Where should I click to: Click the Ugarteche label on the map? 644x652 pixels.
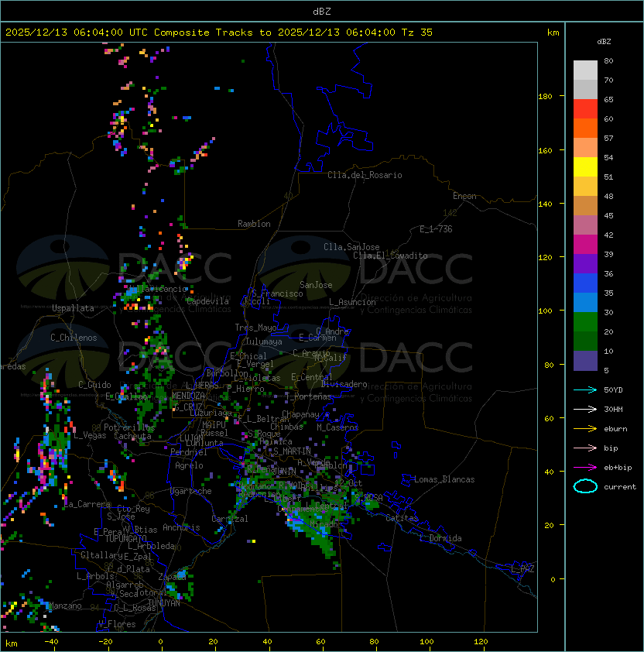click(191, 491)
